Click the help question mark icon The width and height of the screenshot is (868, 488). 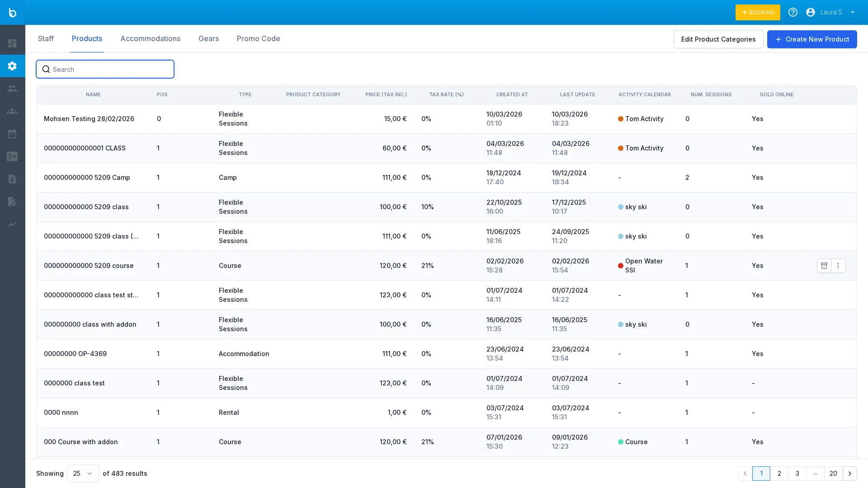[x=793, y=12]
